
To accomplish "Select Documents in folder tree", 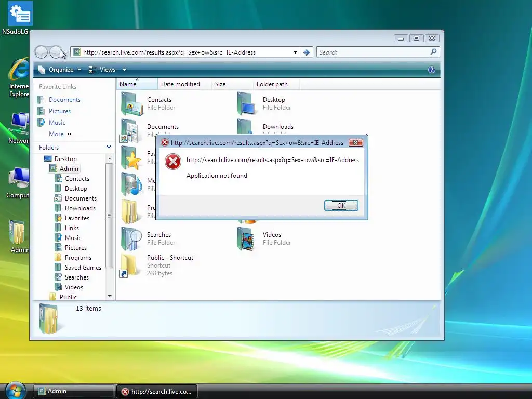I will tap(81, 198).
